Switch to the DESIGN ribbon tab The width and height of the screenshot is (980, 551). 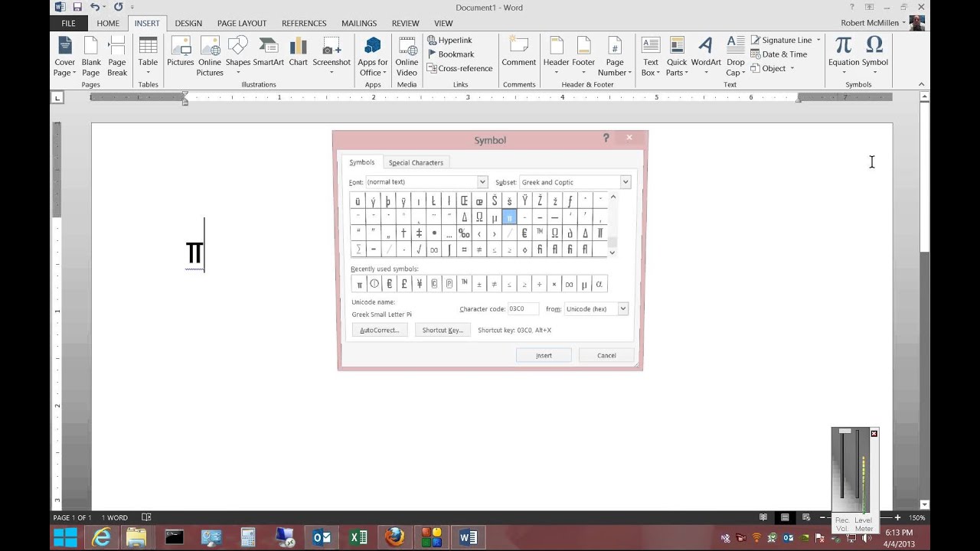188,23
